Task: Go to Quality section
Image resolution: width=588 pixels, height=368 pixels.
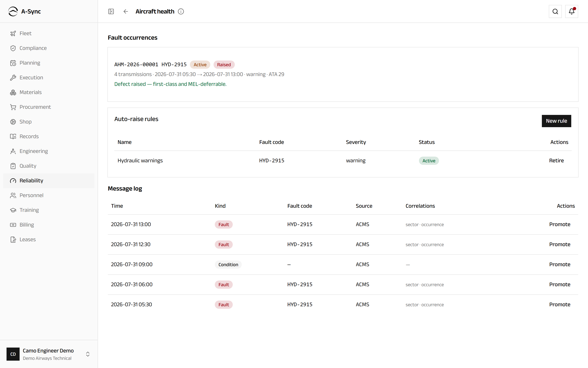Action: [49, 166]
